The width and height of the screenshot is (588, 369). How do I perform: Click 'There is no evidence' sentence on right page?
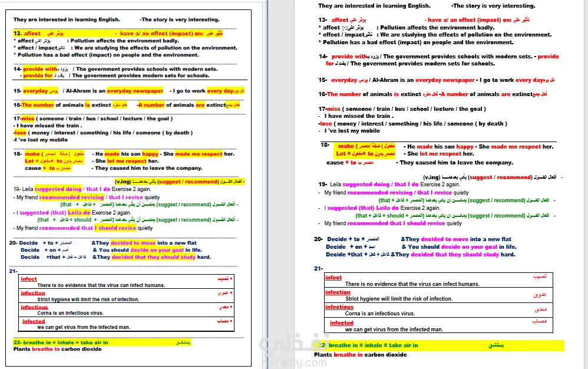tap(412, 284)
